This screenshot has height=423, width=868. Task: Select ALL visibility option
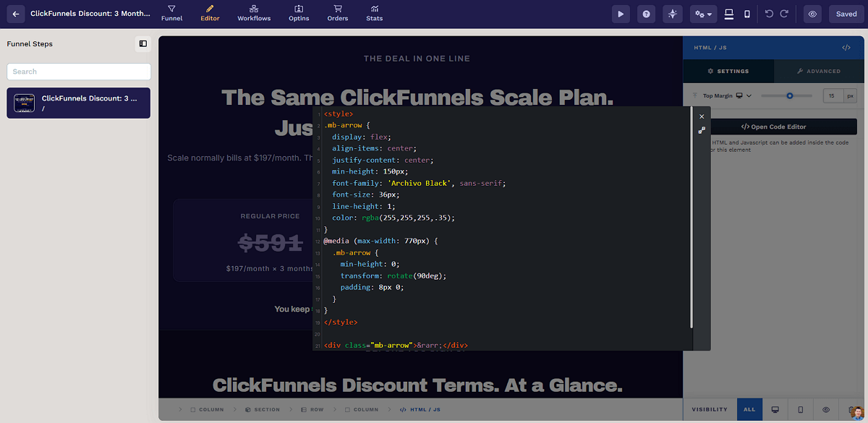749,409
